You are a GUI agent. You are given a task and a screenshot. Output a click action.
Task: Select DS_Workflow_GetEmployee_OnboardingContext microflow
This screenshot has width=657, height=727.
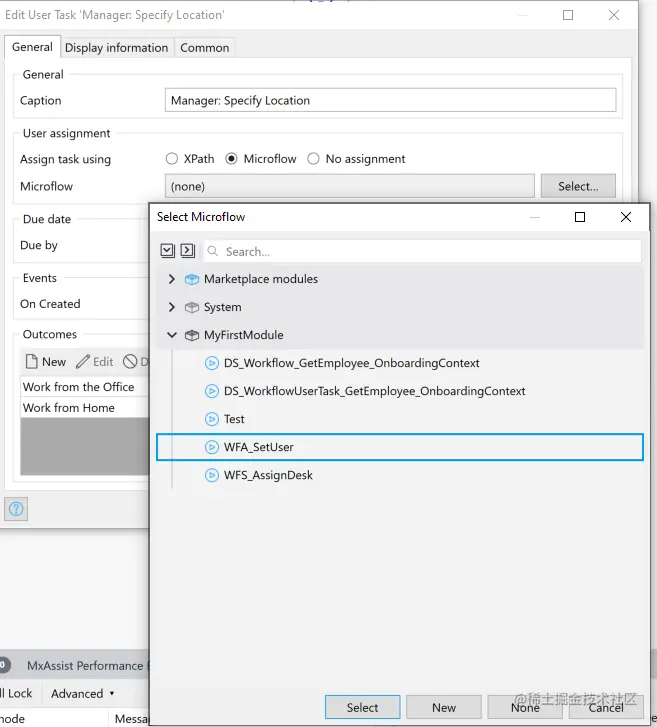tap(400, 363)
